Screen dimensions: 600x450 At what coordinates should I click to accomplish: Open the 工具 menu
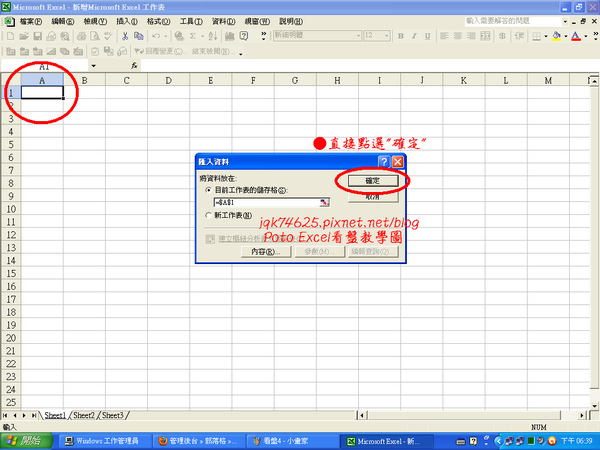(191, 21)
